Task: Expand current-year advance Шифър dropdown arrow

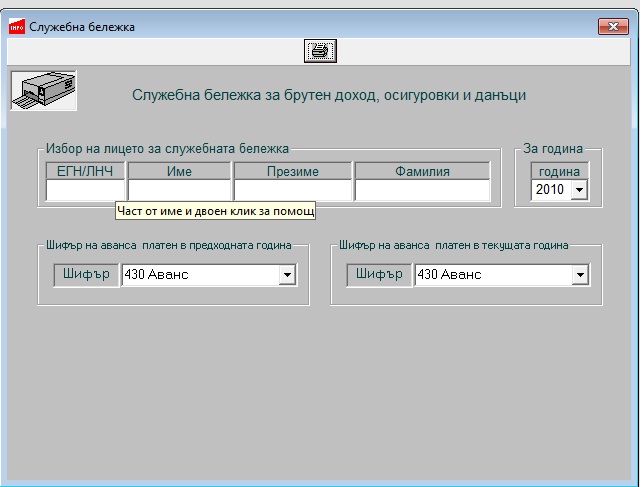Action: point(580,275)
